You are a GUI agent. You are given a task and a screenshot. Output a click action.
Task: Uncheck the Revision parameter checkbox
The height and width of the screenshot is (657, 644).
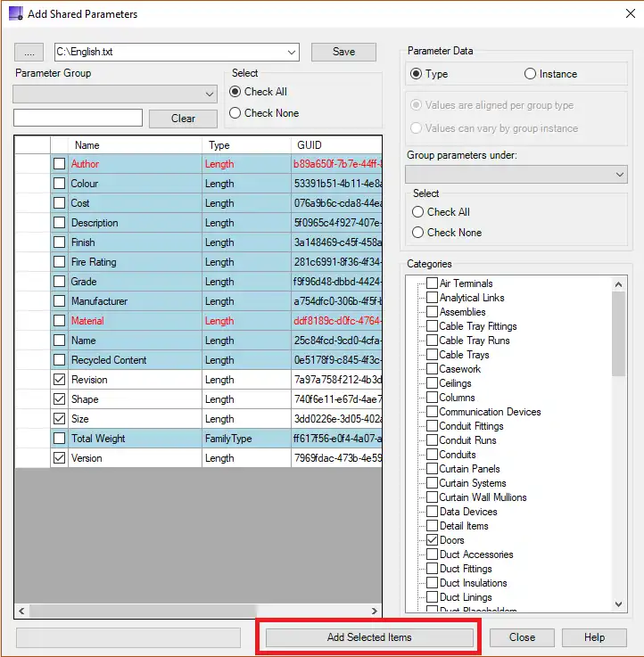pyautogui.click(x=59, y=380)
